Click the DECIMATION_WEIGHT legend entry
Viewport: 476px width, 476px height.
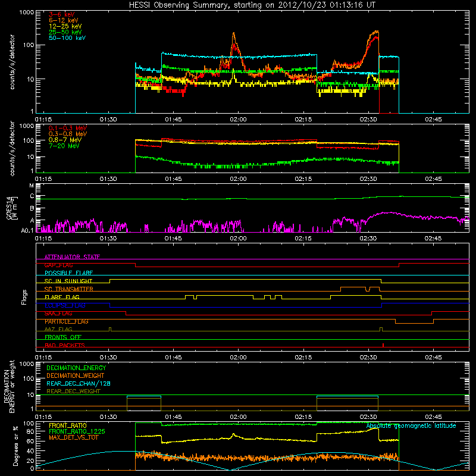(x=76, y=375)
